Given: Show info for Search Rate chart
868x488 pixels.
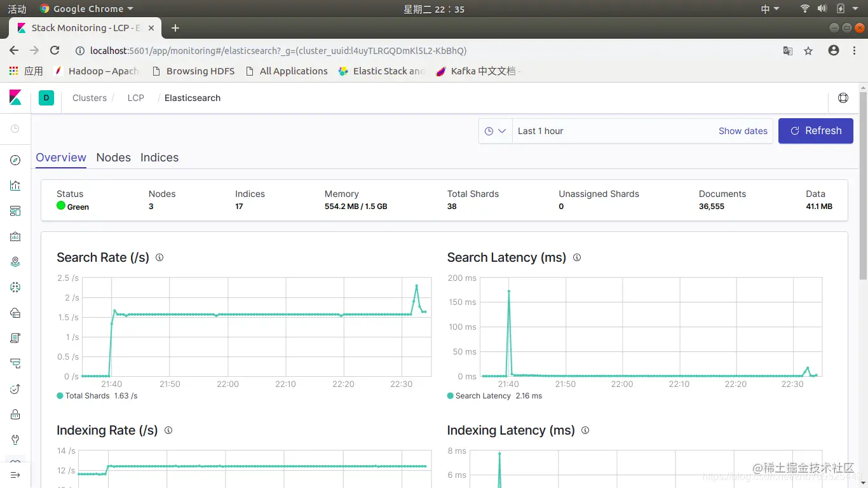Looking at the screenshot, I should [x=159, y=257].
